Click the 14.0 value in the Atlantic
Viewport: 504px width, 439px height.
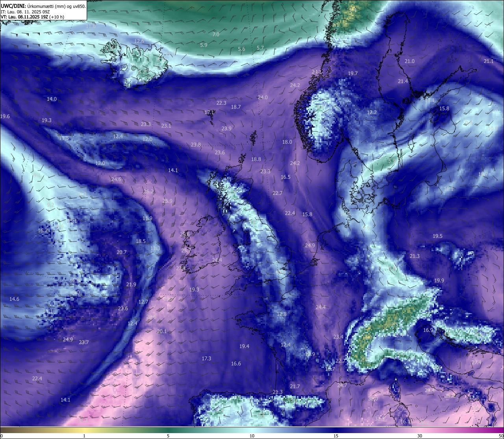(52, 99)
